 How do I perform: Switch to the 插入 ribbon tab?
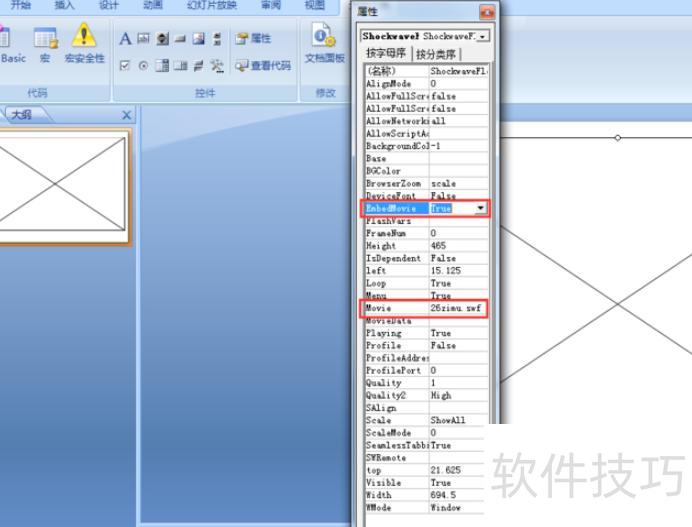pyautogui.click(x=64, y=5)
